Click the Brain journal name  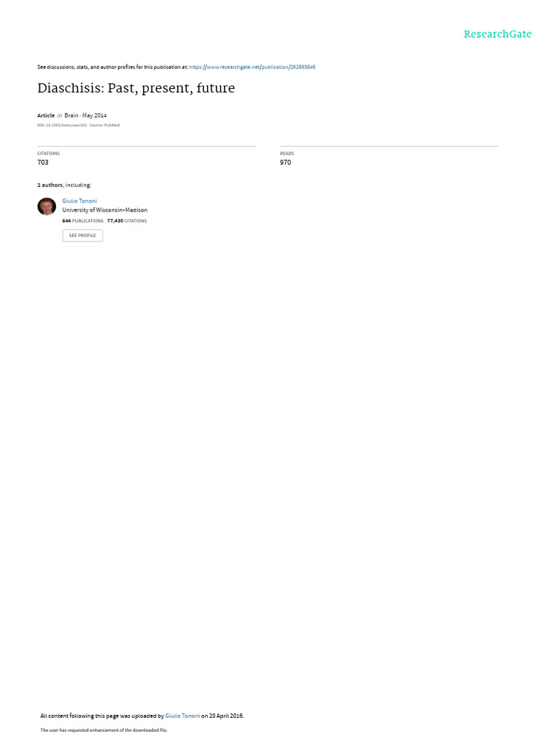click(71, 115)
